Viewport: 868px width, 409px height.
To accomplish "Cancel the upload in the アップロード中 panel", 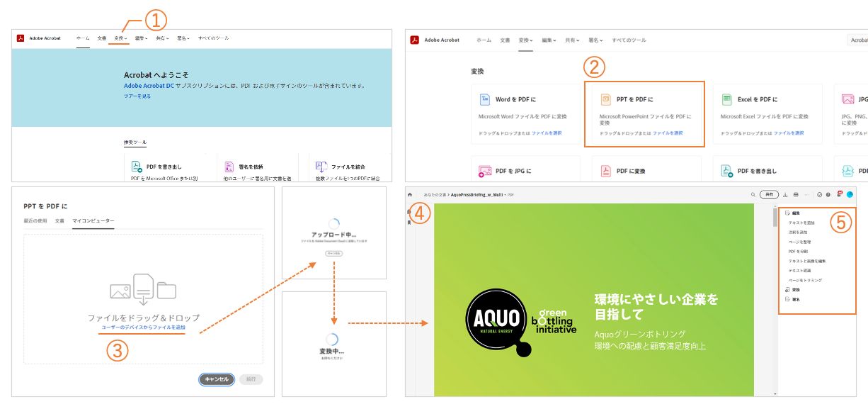I will (x=333, y=252).
